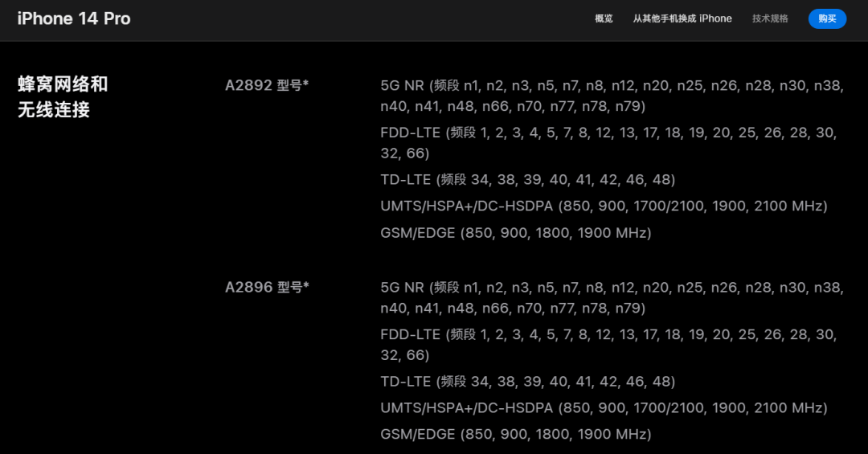Click the asterisk after A2892 型号
The width and height of the screenshot is (868, 454).
click(305, 84)
